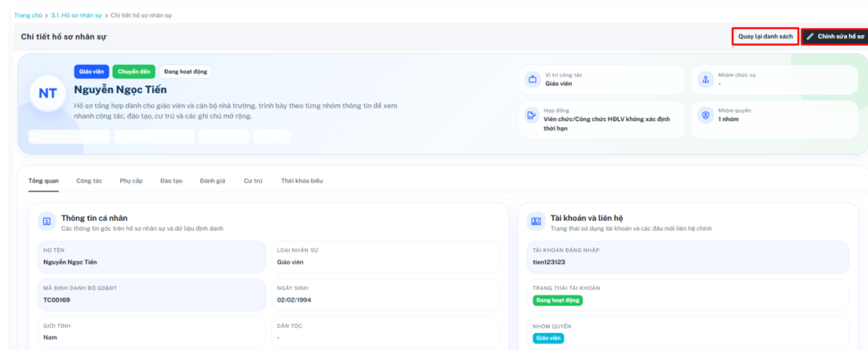
Task: Click the birth date 02/02/1994
Action: [294, 300]
